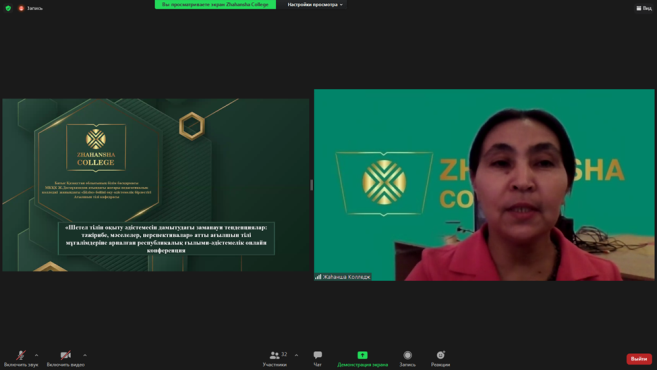657x370 pixels.
Task: Click the green shield encryption icon
Action: coord(8,8)
